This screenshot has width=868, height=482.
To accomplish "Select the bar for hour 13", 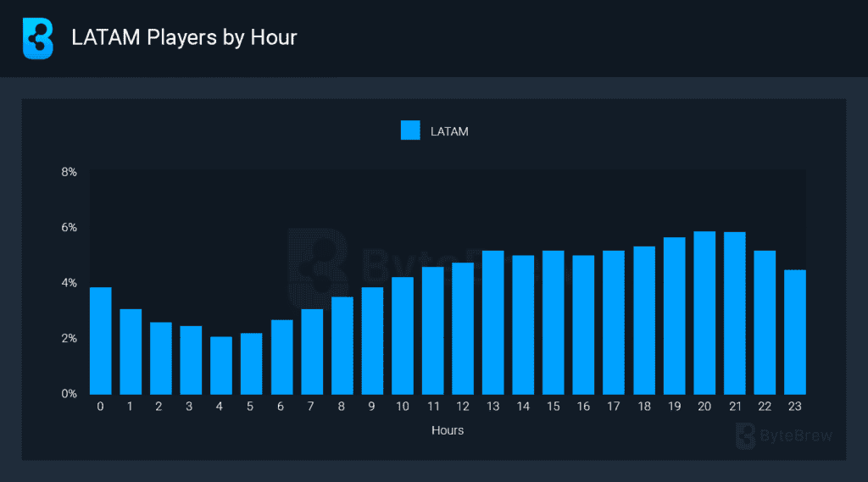I will (492, 322).
